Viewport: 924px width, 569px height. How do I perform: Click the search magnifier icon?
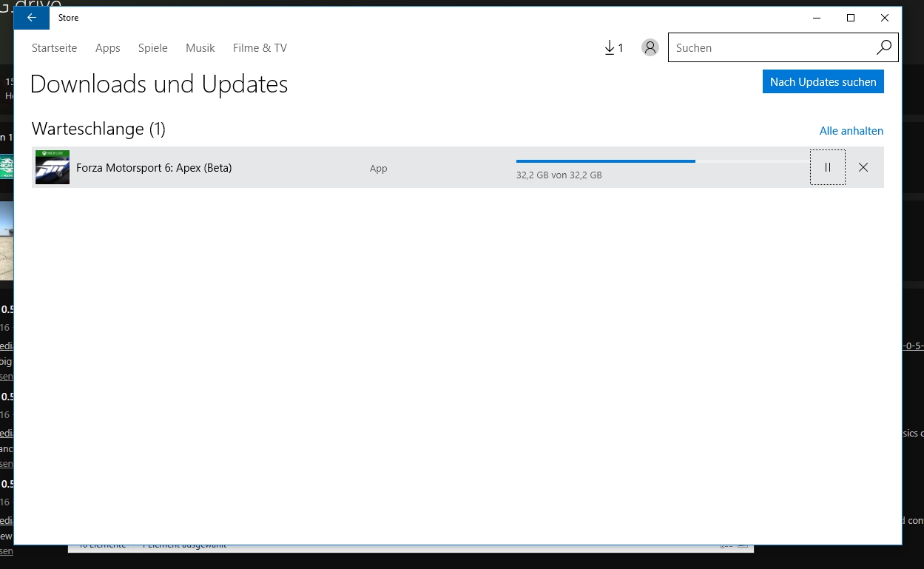pyautogui.click(x=884, y=47)
